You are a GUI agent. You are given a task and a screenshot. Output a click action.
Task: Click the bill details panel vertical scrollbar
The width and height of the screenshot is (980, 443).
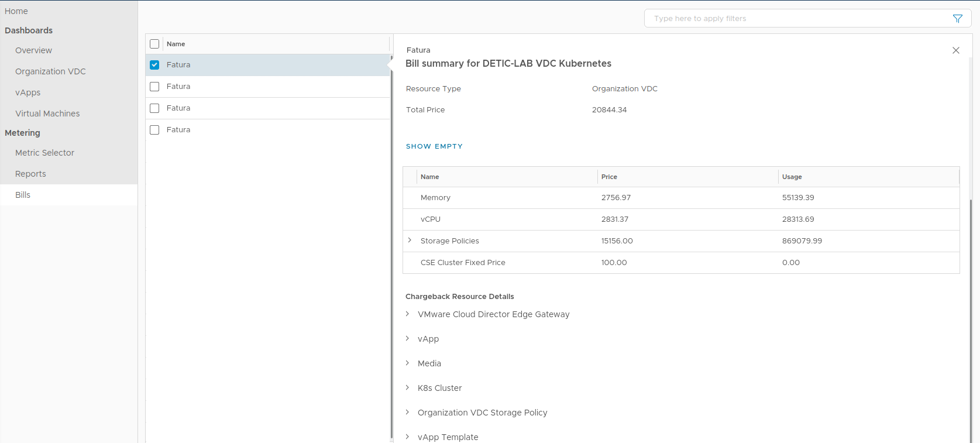(x=970, y=321)
